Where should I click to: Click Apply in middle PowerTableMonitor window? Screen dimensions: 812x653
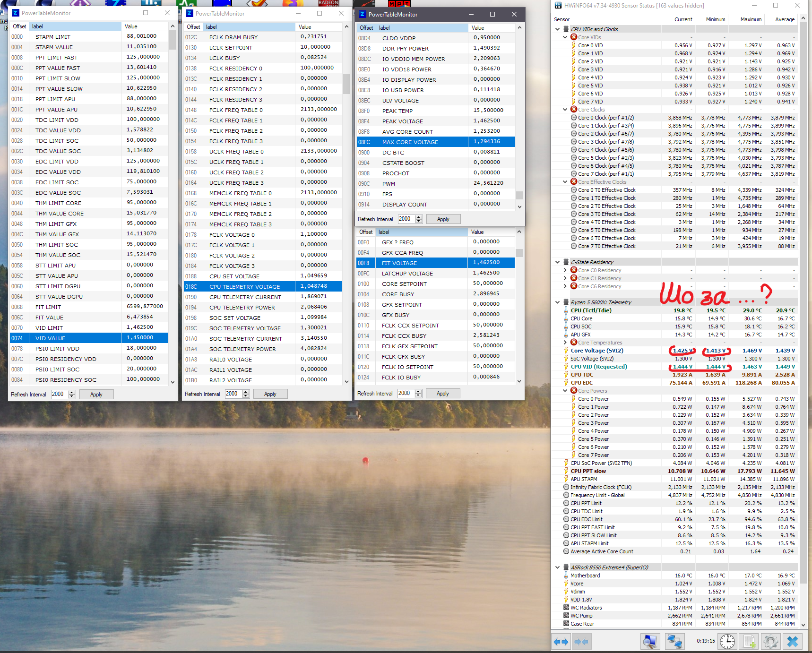(270, 394)
